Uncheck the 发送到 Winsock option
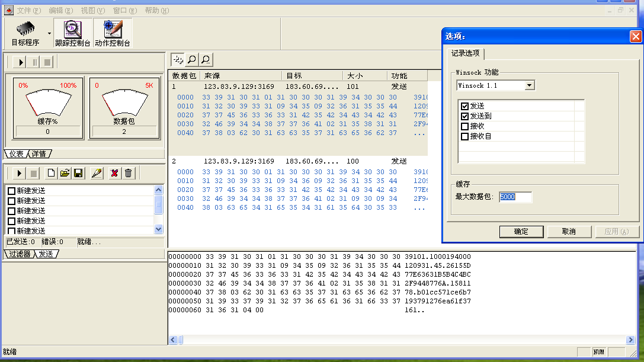This screenshot has width=644, height=362. 465,116
